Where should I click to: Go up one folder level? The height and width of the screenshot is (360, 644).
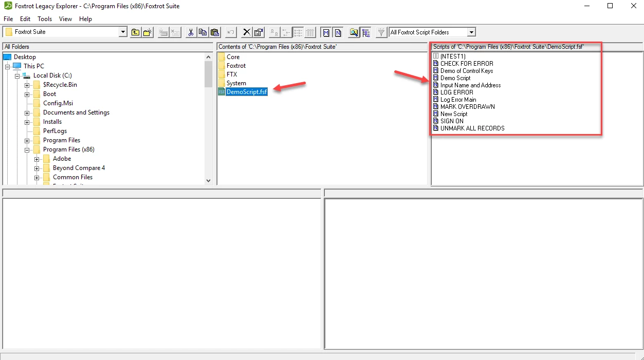135,32
